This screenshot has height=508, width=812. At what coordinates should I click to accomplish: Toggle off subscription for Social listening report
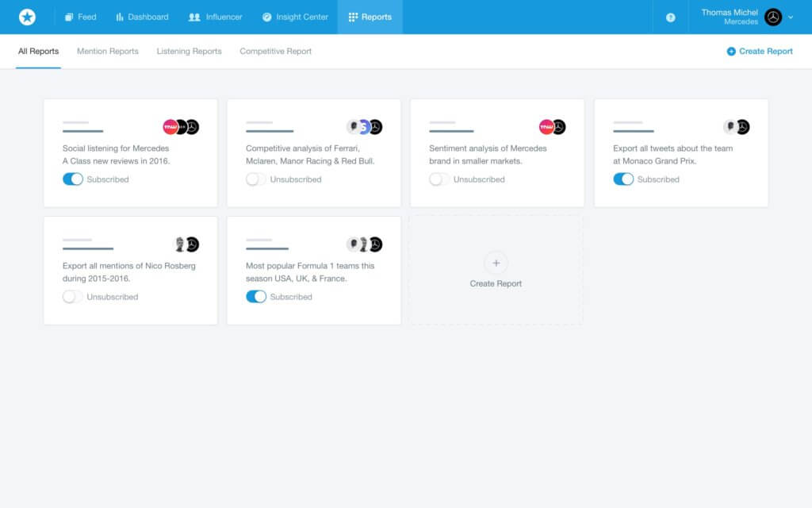[72, 179]
